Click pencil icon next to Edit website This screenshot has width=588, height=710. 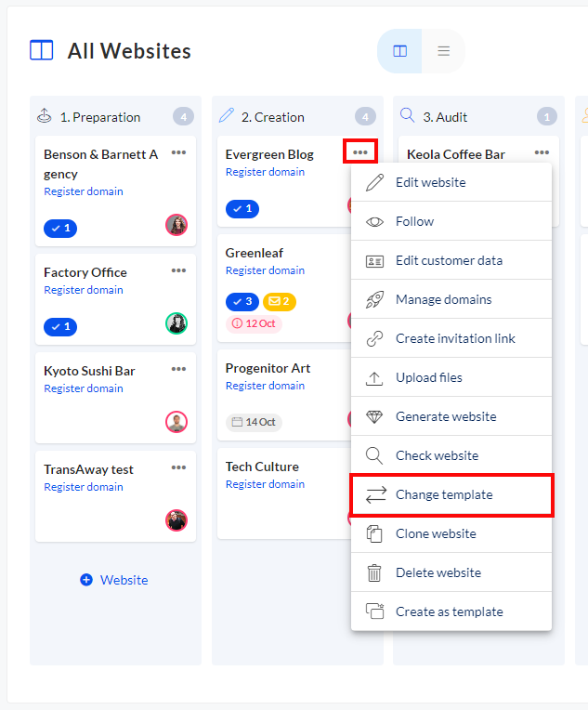(374, 182)
